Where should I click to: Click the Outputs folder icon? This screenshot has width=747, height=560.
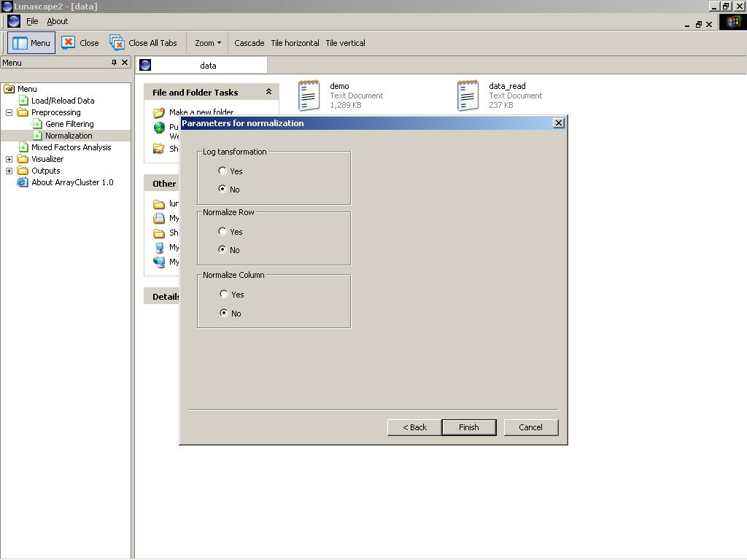pyautogui.click(x=23, y=171)
